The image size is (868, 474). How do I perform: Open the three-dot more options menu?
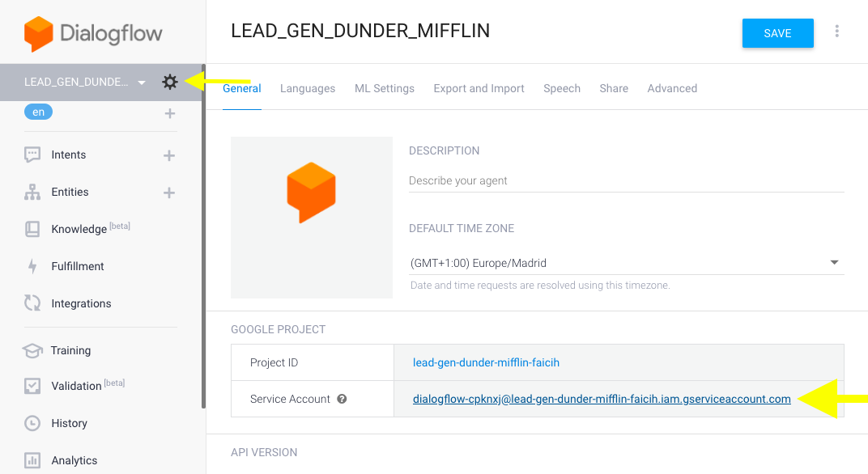[836, 32]
